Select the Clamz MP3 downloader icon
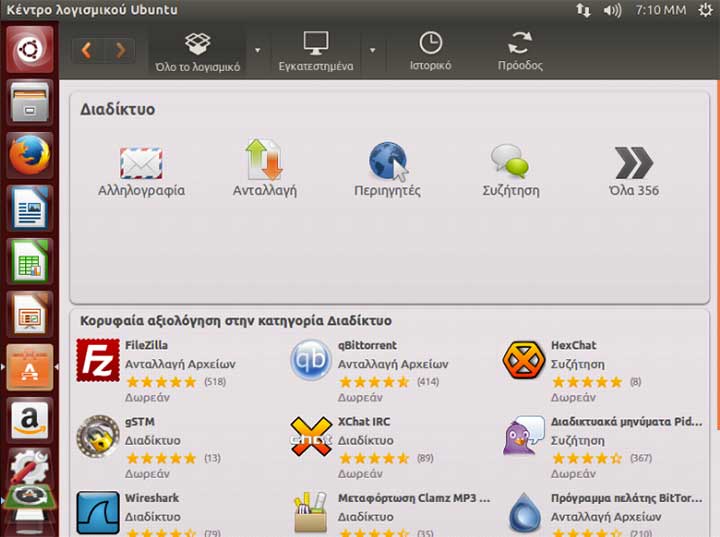Viewport: 720px width, 537px height. tap(311, 513)
